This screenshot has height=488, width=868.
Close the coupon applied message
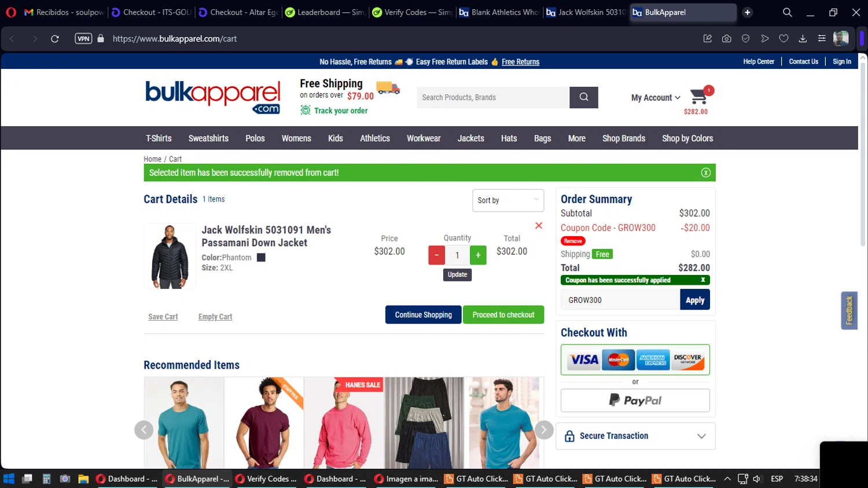tap(703, 280)
